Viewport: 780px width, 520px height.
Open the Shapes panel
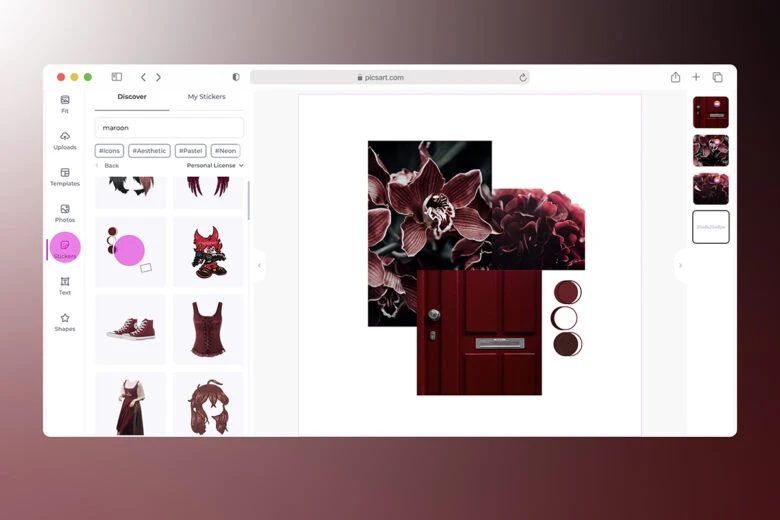click(65, 322)
